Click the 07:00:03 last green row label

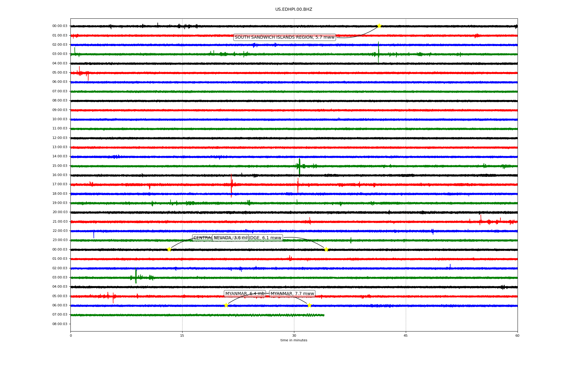click(60, 315)
